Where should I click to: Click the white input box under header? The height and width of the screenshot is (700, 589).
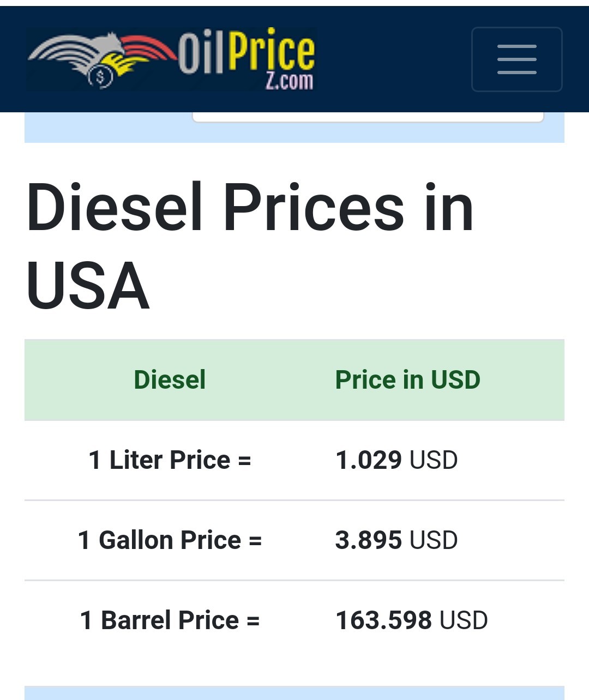(x=368, y=117)
